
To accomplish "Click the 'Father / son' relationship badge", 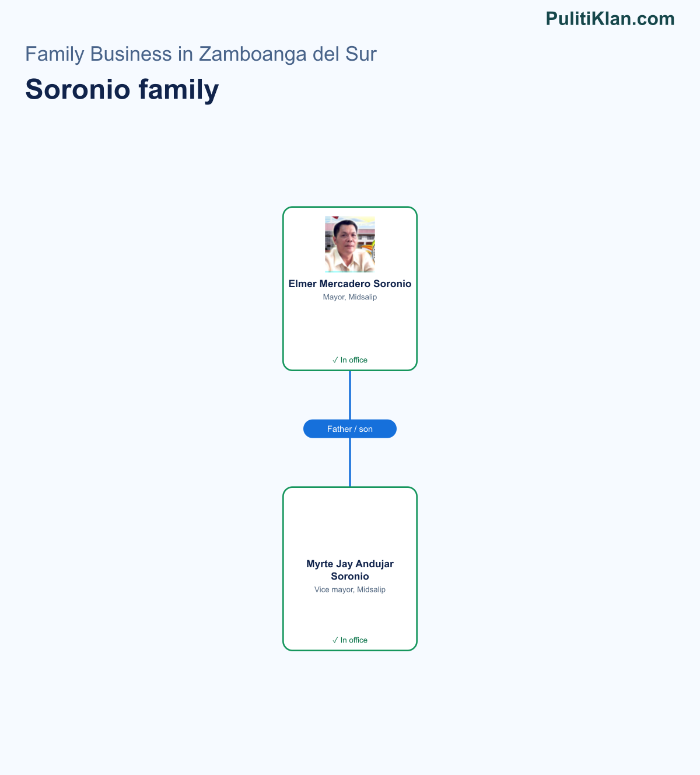I will (x=350, y=429).
